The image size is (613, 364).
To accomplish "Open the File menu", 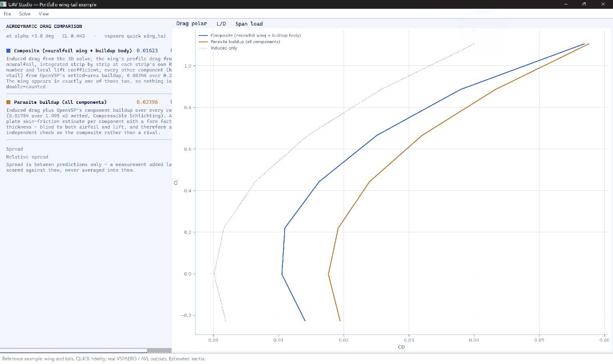I will (x=7, y=14).
